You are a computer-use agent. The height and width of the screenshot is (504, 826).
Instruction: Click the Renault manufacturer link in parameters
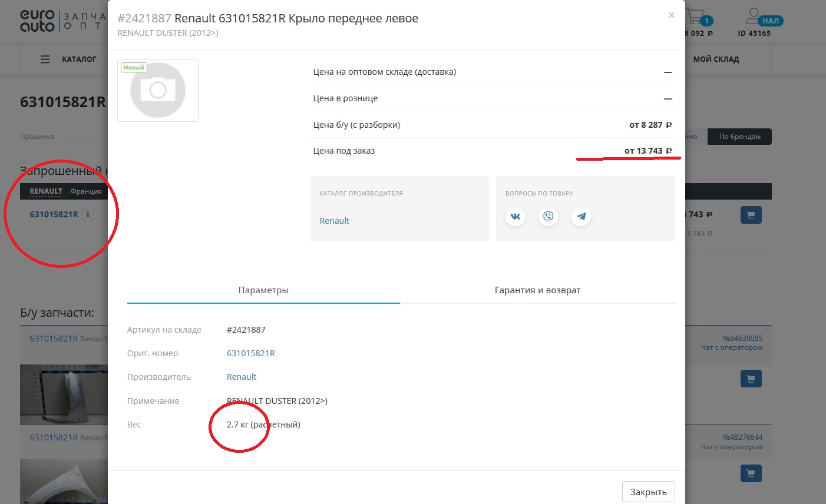click(242, 377)
